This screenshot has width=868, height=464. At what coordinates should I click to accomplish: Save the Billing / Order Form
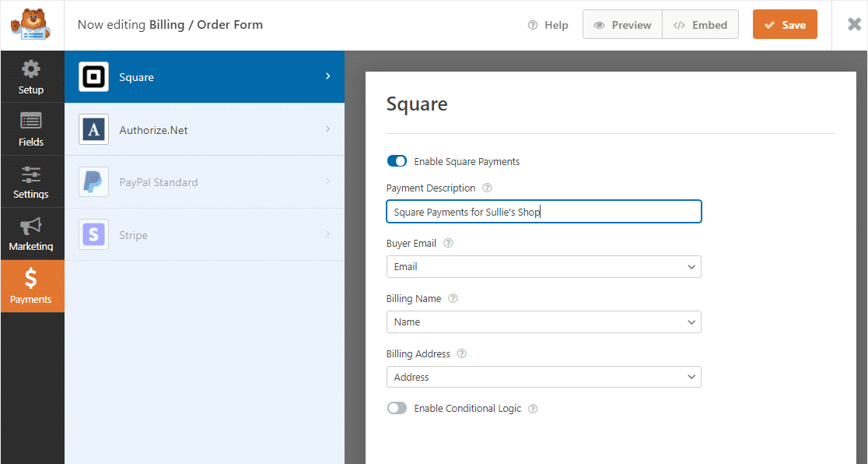[785, 24]
